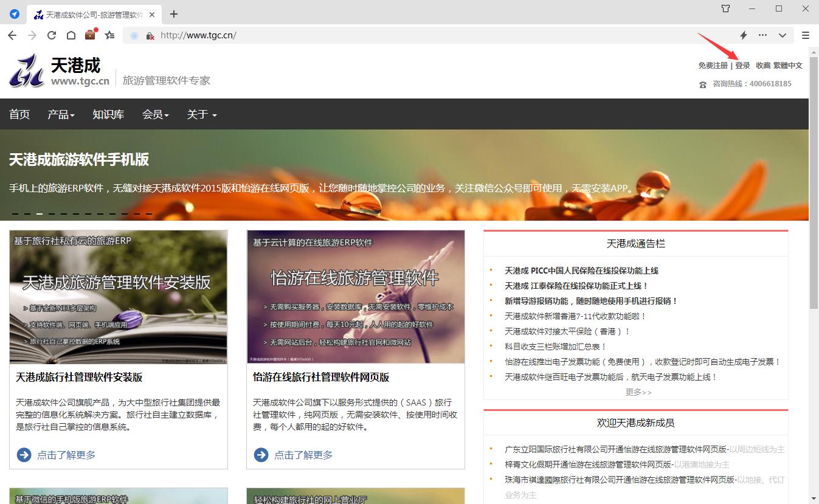Click the blue shield icon in address bar
The image size is (819, 504).
pos(134,35)
